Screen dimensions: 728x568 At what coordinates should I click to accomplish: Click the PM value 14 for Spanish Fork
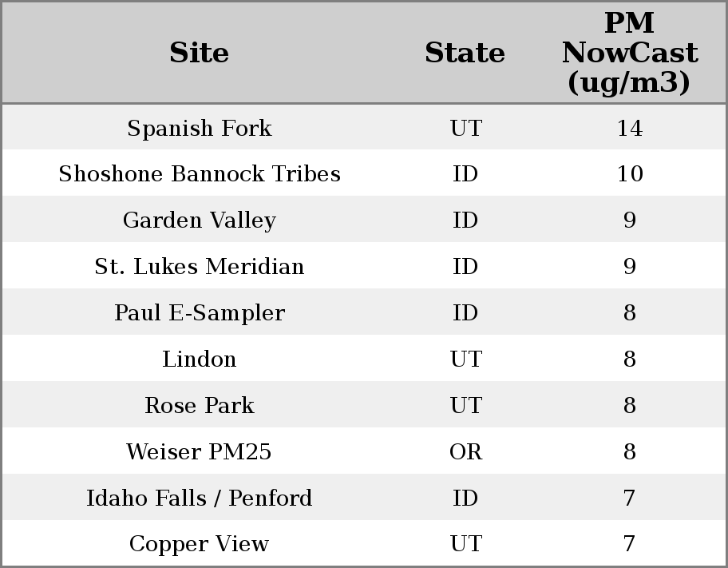629,128
